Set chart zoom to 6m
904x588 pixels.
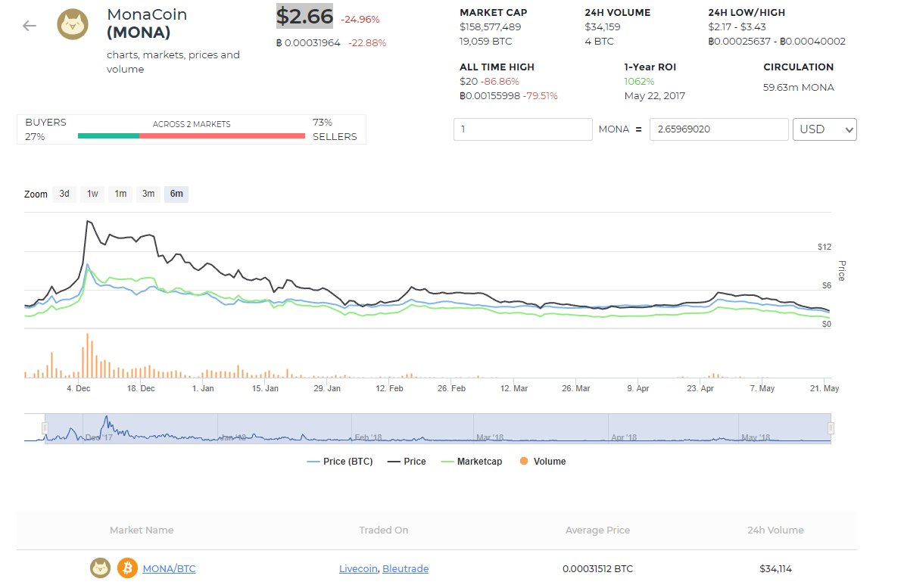(176, 194)
